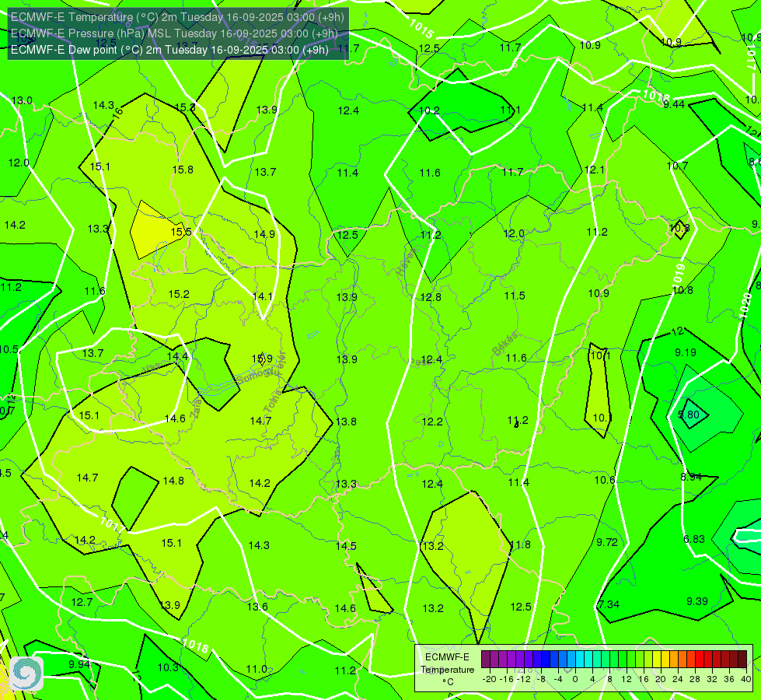Click the 14.9 temperature value
The width and height of the screenshot is (761, 700).
pyautogui.click(x=264, y=234)
